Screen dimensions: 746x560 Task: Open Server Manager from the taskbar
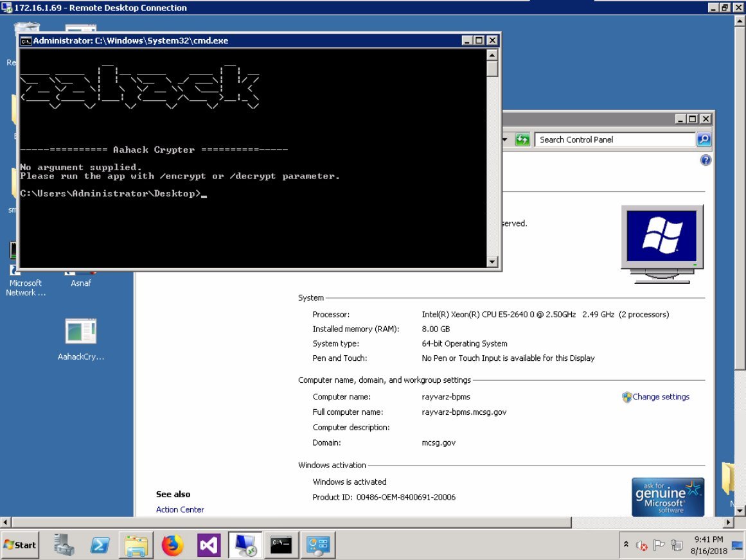pyautogui.click(x=64, y=545)
